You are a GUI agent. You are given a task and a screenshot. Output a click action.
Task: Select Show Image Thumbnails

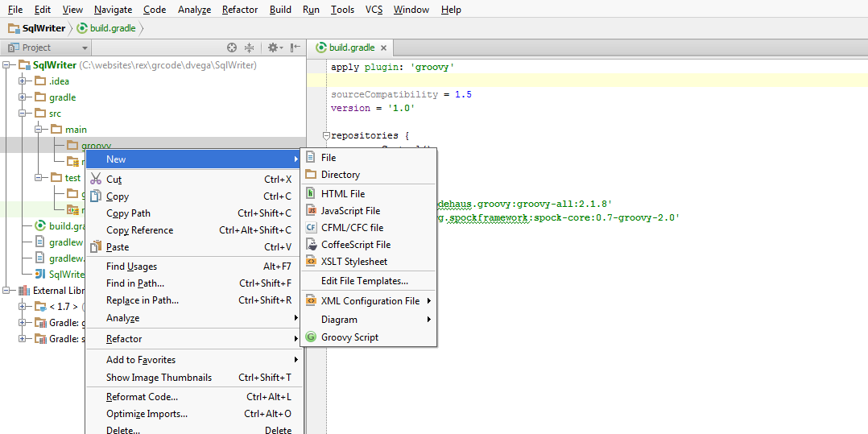point(195,378)
